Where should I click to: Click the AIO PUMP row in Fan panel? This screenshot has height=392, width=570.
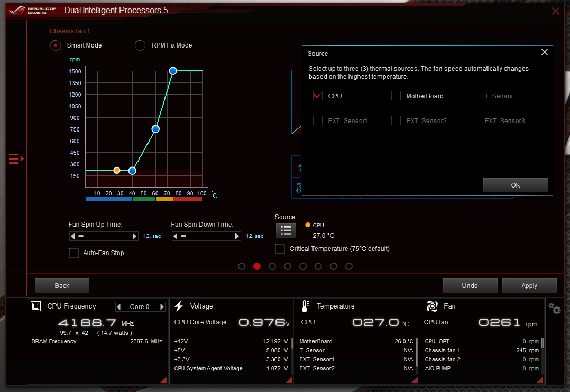click(x=482, y=368)
